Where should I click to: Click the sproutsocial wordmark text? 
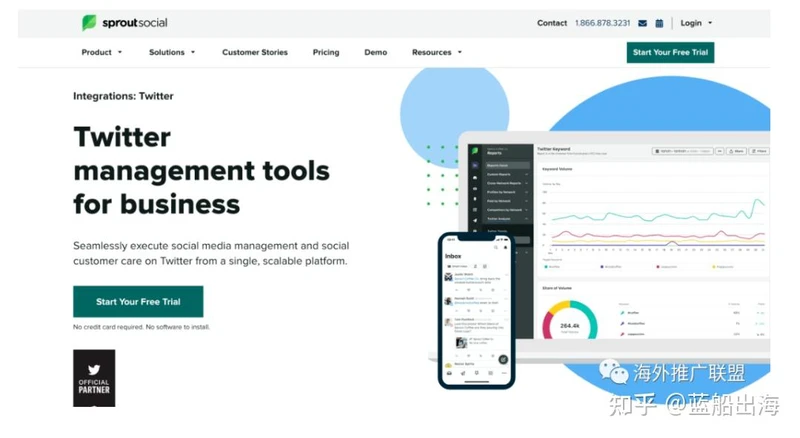pyautogui.click(x=135, y=22)
